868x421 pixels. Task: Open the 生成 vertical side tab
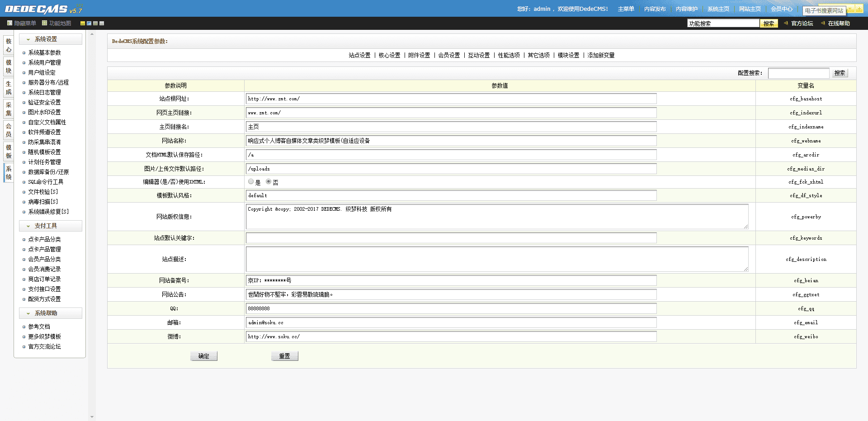(x=9, y=88)
